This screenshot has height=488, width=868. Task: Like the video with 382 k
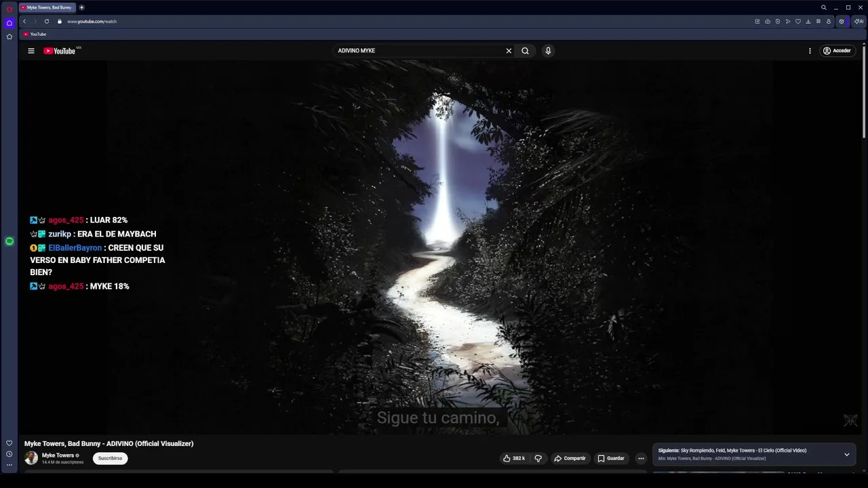pos(514,458)
